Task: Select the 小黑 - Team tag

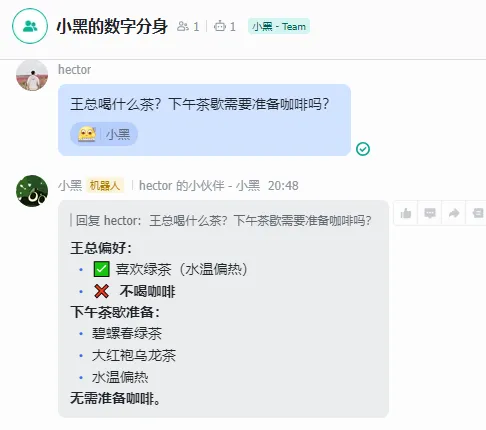Action: click(279, 26)
